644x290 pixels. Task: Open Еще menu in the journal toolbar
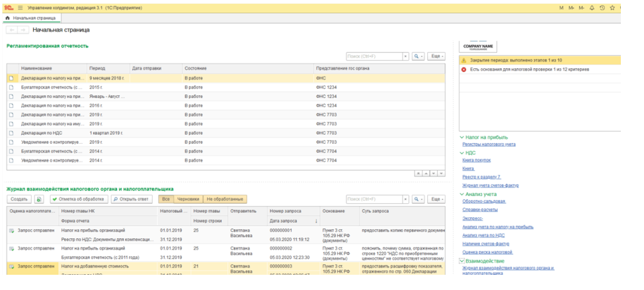tap(436, 199)
